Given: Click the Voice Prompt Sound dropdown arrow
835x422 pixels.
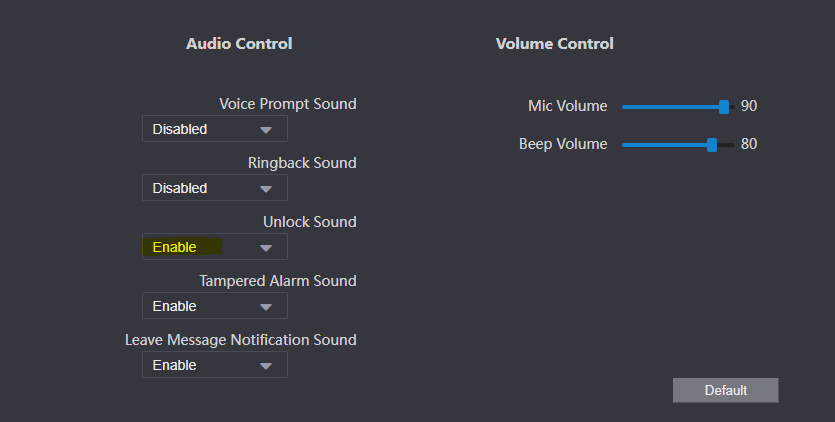Looking at the screenshot, I should 266,130.
